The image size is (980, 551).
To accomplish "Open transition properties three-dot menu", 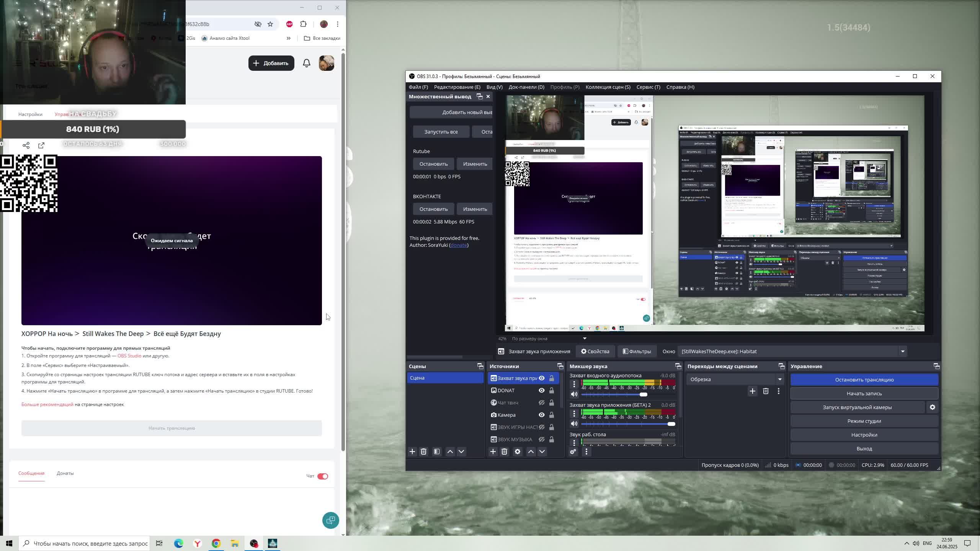I will tap(778, 391).
